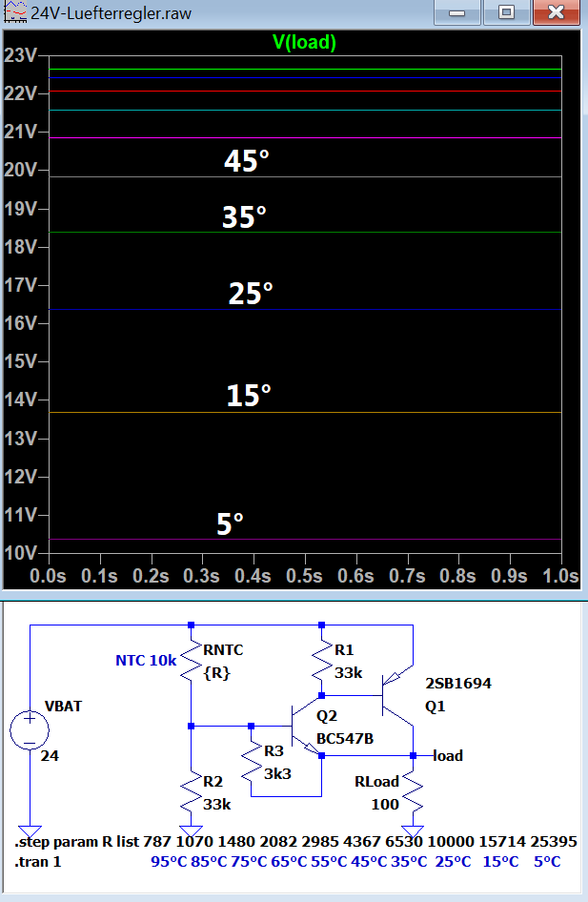Click the 5° annotation in the plot
The width and height of the screenshot is (588, 902).
230,524
